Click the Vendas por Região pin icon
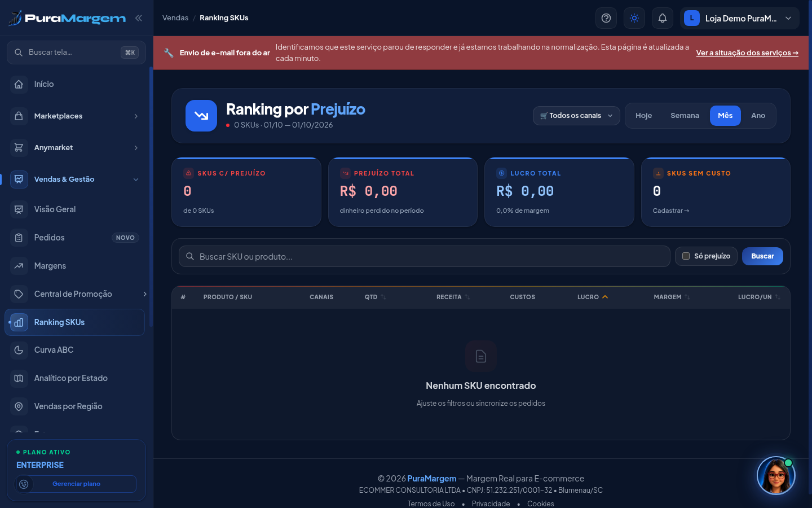 click(19, 406)
